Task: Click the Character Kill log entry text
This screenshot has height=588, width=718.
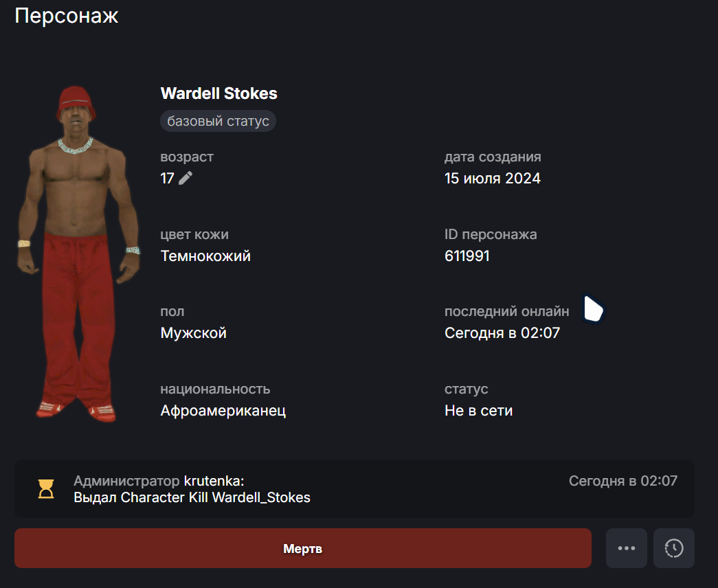Action: 192,497
